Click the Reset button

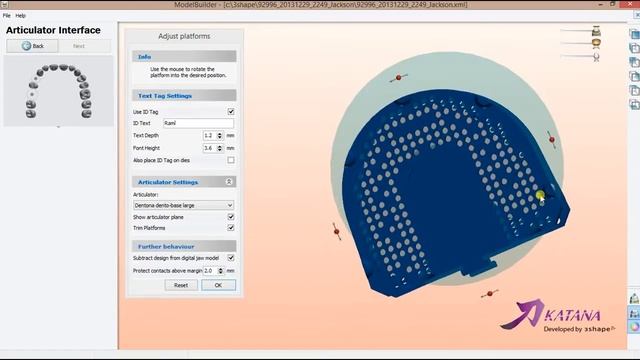point(181,285)
